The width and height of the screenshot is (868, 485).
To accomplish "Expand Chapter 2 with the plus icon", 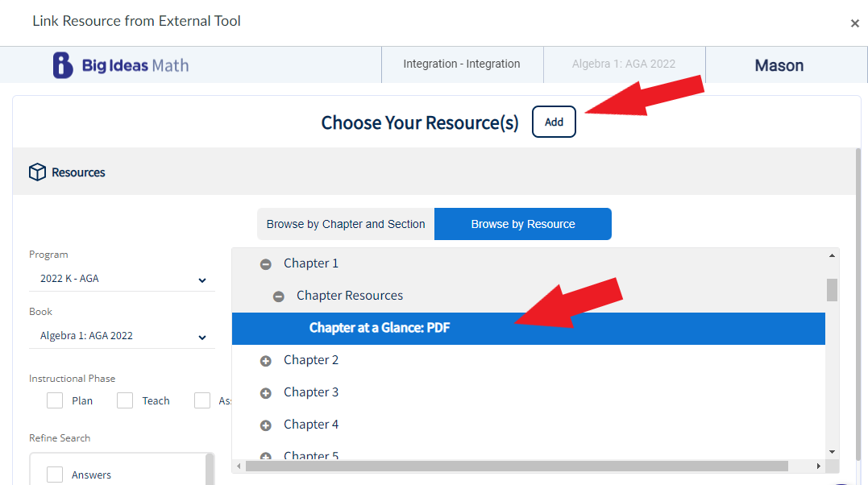I will tap(265, 361).
